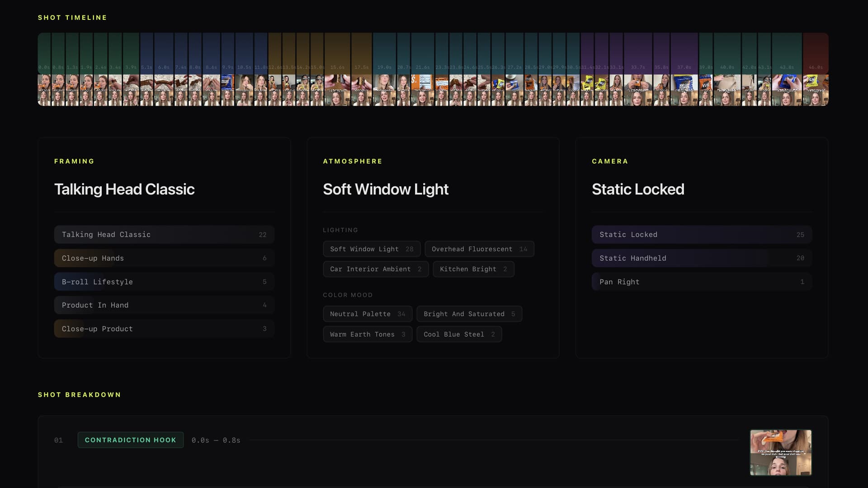Click the Contradiction Hook tag
Viewport: 868px width, 488px height.
click(131, 440)
